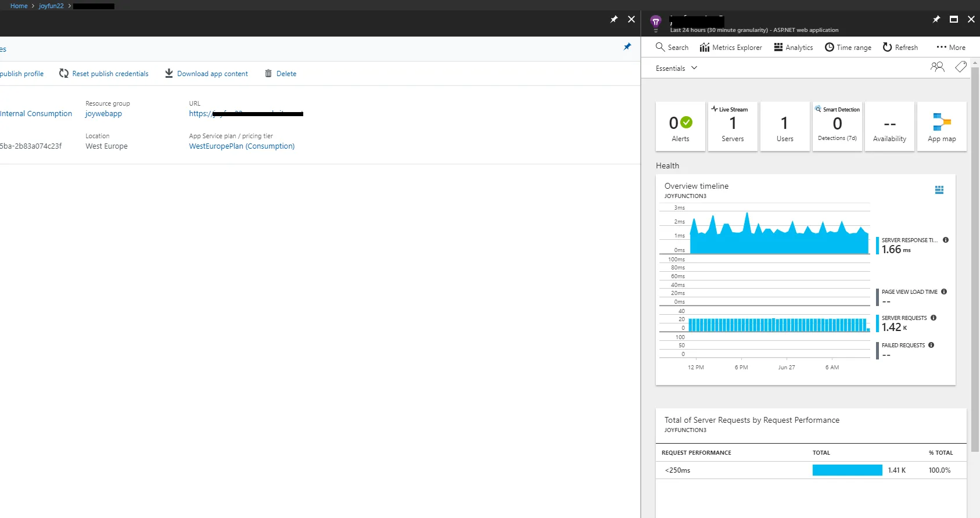Launch Analytics from the toolbar
This screenshot has height=518, width=980.
click(x=794, y=48)
